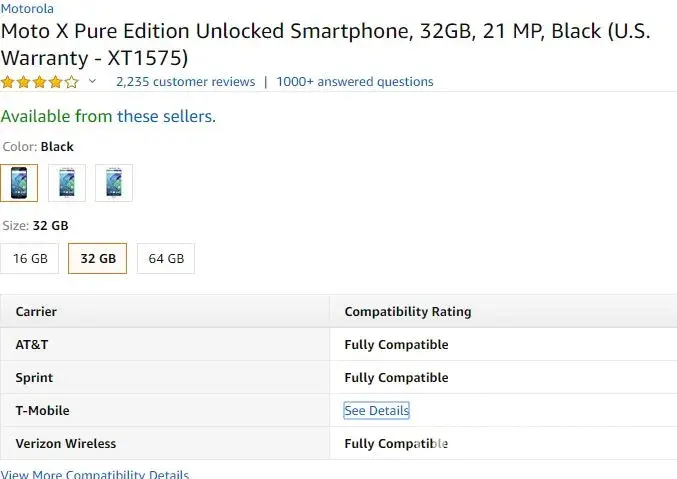677x479 pixels.
Task: Choose the second phone color swatch
Action: pos(67,183)
